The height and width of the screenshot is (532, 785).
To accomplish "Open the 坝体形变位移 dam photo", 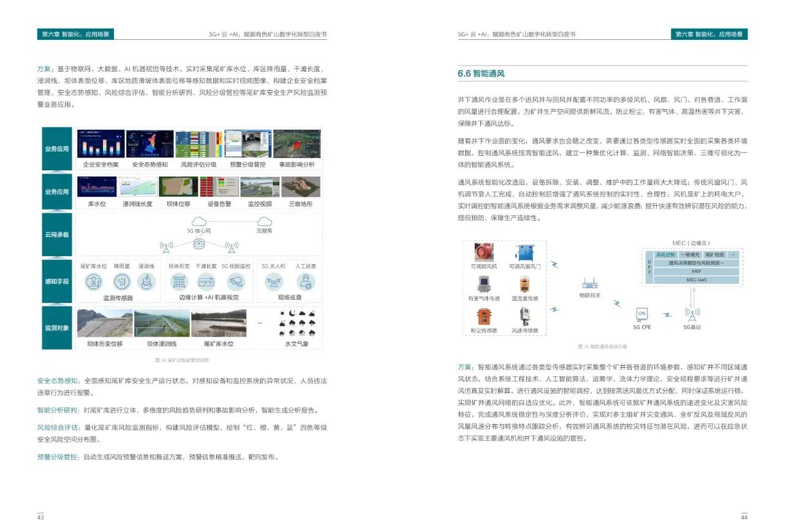I will tap(105, 324).
